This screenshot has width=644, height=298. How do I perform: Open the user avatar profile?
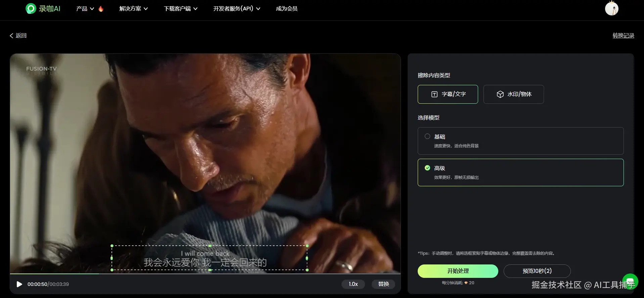point(612,8)
